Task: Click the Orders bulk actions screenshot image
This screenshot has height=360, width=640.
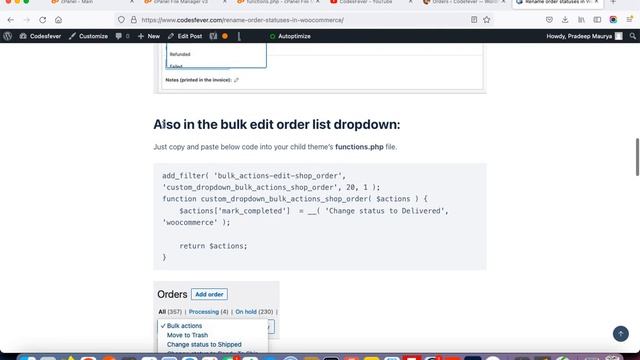Action: point(216,316)
